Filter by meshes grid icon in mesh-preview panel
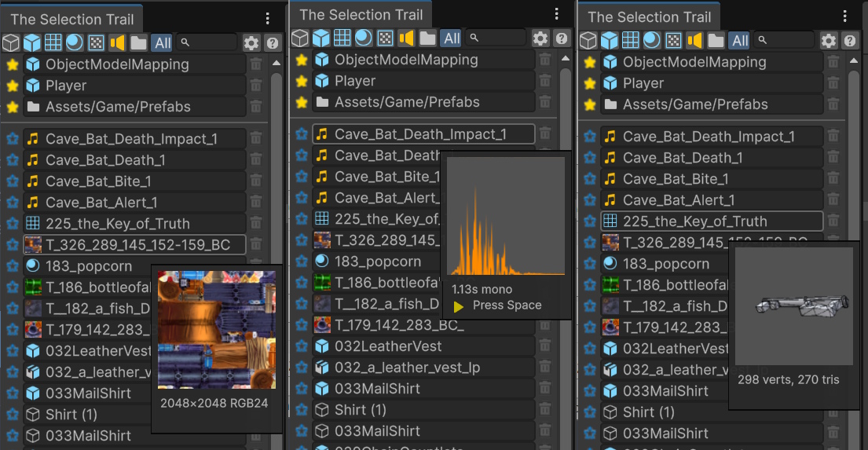This screenshot has height=450, width=868. pyautogui.click(x=631, y=40)
